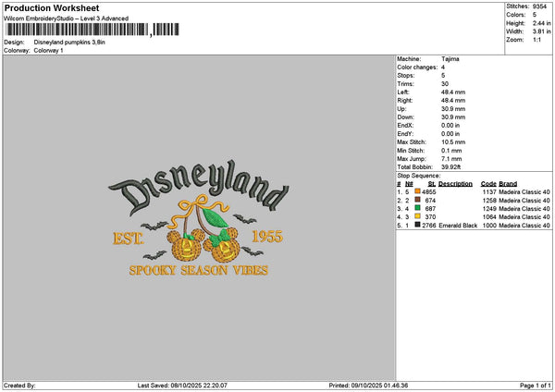
Task: Click the 'Colorway 1' value
Action: tap(48, 51)
